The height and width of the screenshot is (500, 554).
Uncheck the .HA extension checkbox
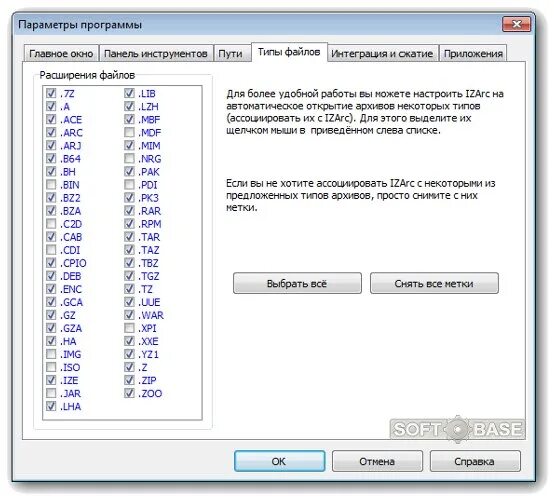click(51, 341)
